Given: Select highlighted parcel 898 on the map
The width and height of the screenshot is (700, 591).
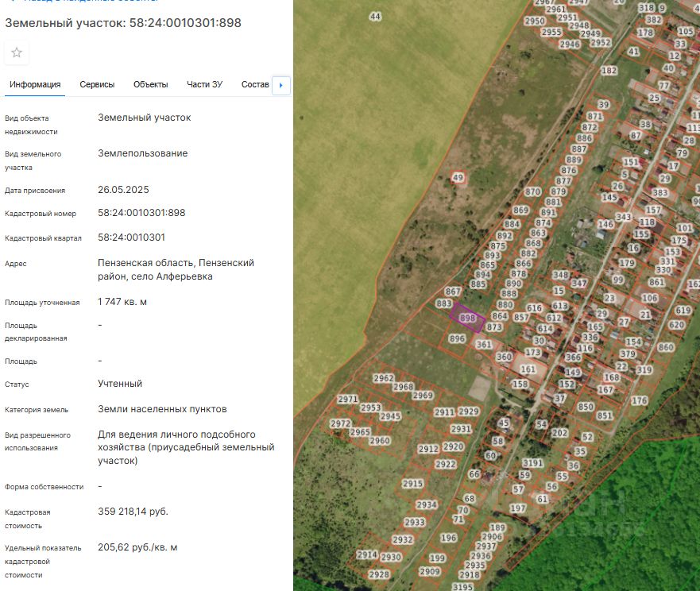Looking at the screenshot, I should pyautogui.click(x=467, y=318).
